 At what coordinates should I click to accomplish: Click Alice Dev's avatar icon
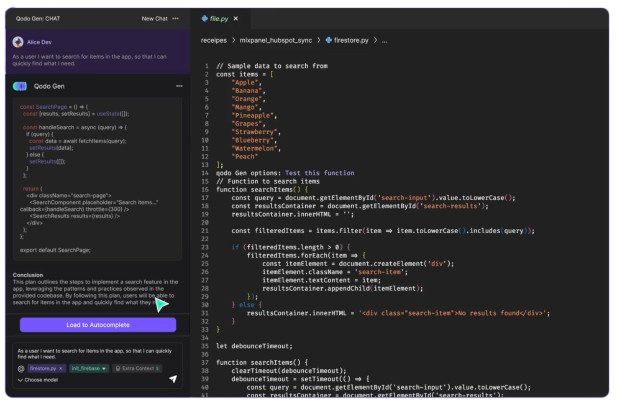click(x=18, y=42)
